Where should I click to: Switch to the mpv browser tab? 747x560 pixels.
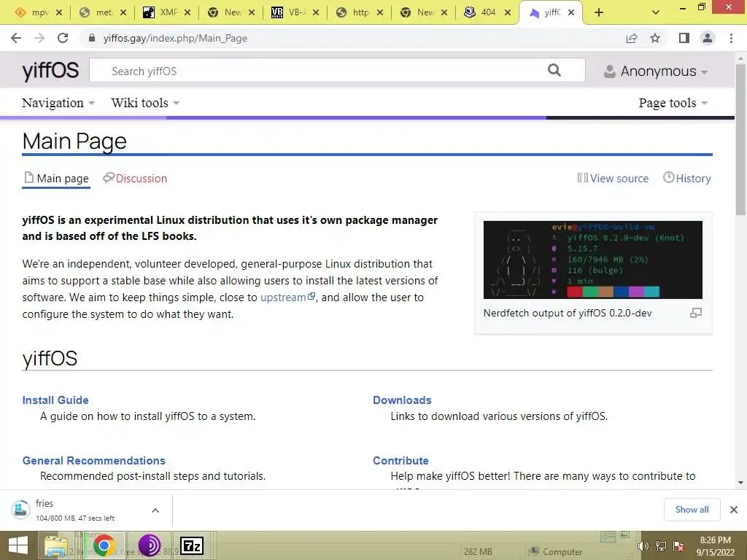coord(32,12)
